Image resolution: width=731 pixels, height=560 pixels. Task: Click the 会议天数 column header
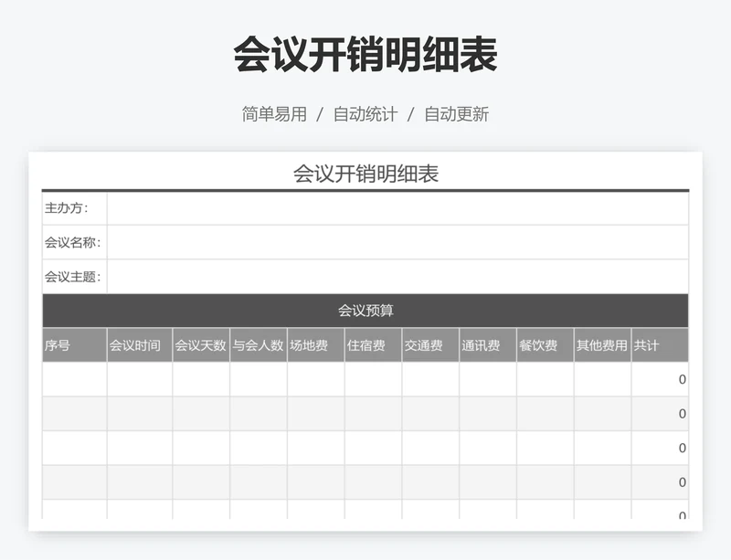tap(201, 345)
